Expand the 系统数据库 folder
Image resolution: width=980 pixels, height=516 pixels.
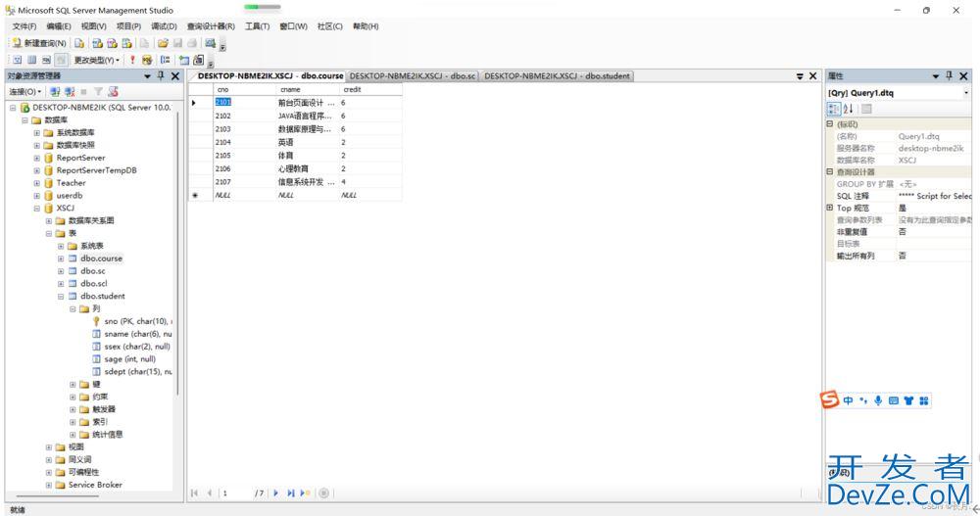tap(37, 132)
